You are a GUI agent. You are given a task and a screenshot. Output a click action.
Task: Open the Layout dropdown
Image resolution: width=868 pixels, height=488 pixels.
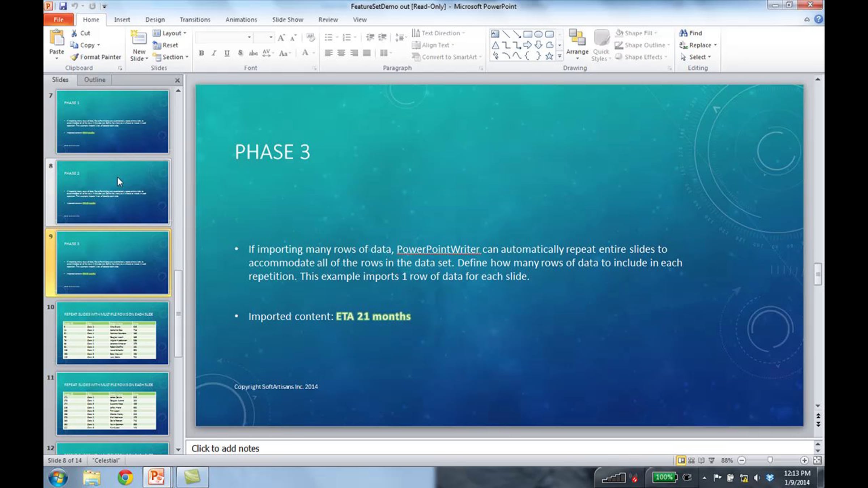[169, 33]
